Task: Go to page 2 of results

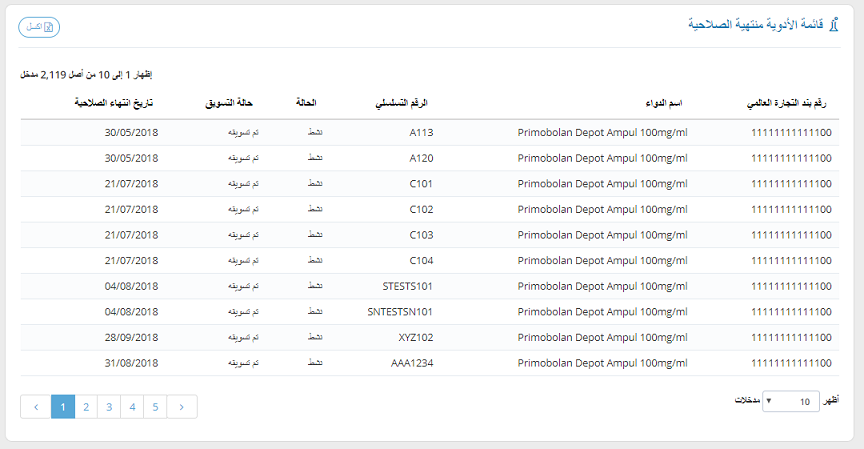Action: [x=86, y=407]
